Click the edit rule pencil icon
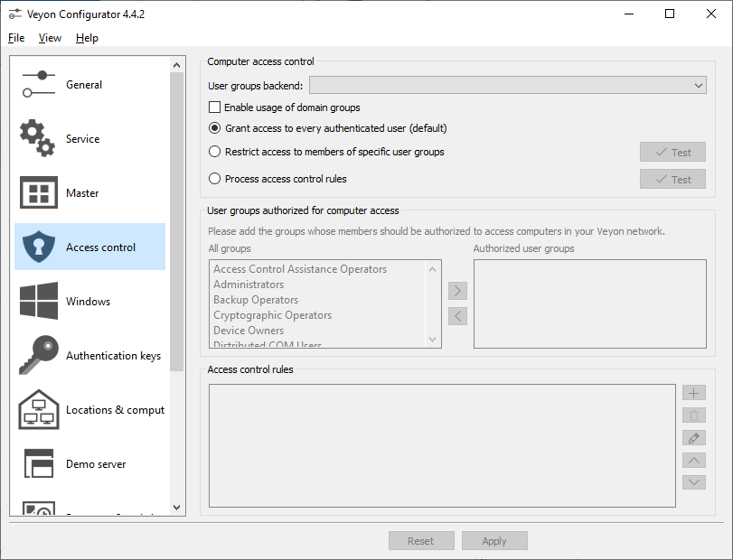 click(x=694, y=438)
